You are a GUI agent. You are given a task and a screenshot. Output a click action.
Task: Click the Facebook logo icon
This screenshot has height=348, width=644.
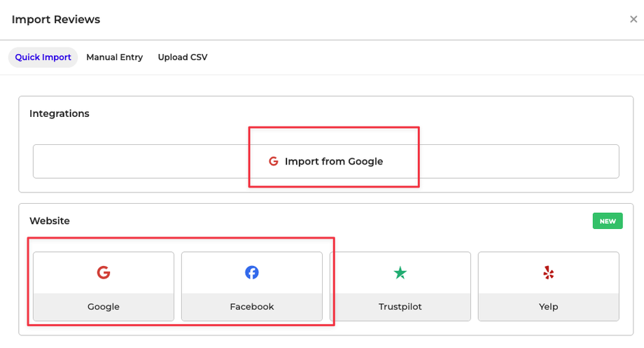coord(252,272)
